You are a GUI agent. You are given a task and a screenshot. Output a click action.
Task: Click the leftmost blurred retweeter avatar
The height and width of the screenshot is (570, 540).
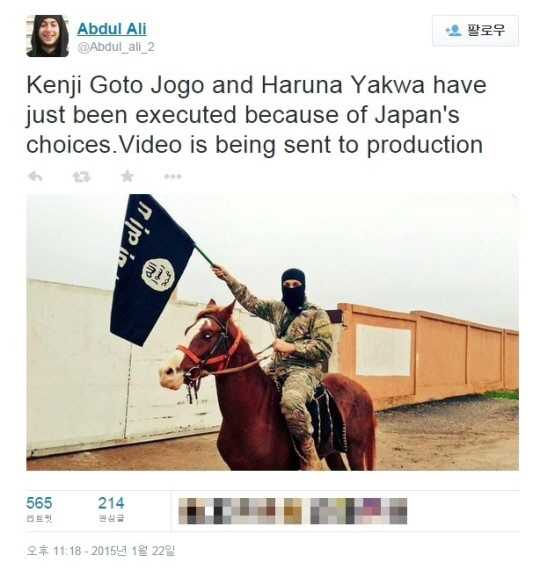(x=187, y=511)
